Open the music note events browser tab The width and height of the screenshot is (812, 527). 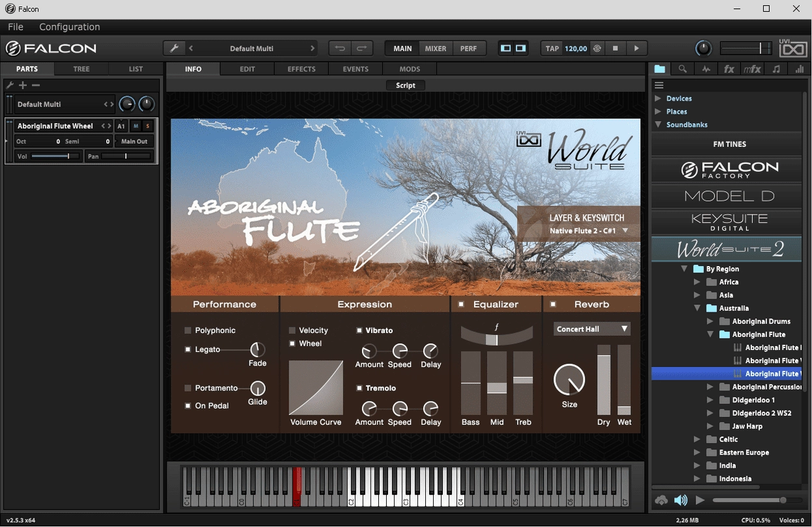click(776, 69)
